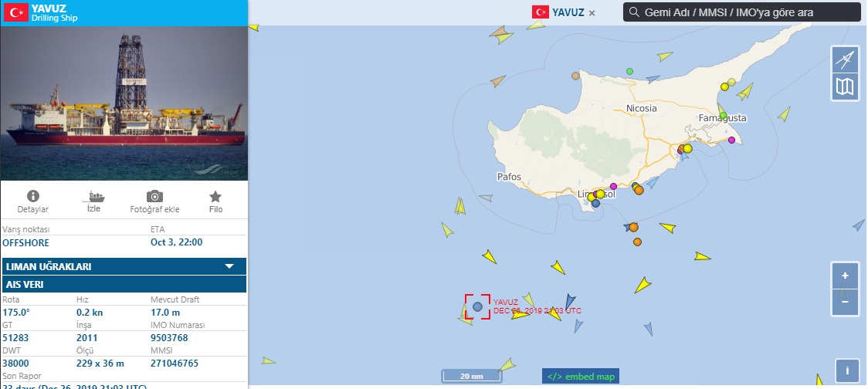Collapse the AIS VERI section header
Image resolution: width=868 pixels, height=389 pixels.
124,285
